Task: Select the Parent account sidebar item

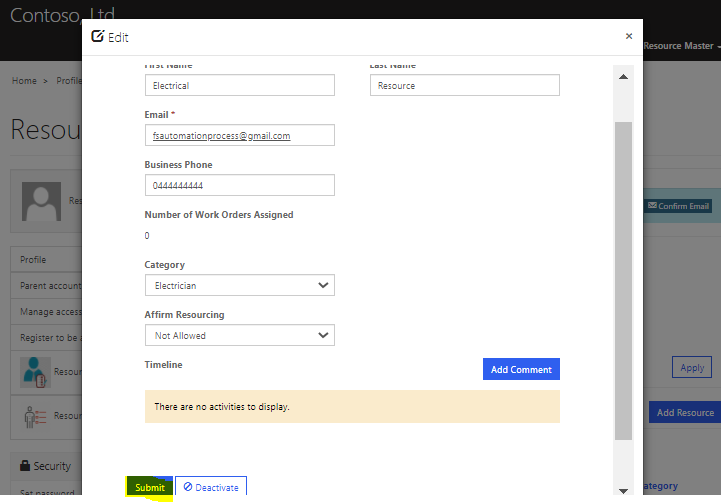Action: 46,286
